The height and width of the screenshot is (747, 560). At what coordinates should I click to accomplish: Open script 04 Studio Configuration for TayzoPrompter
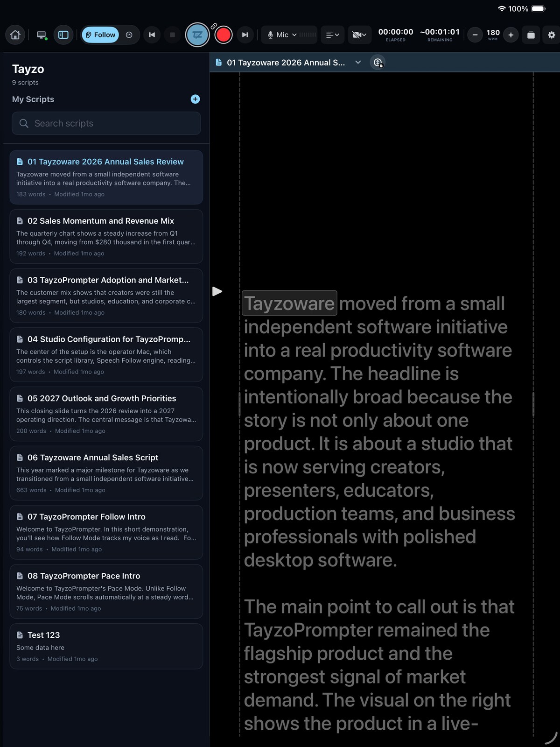point(106,355)
